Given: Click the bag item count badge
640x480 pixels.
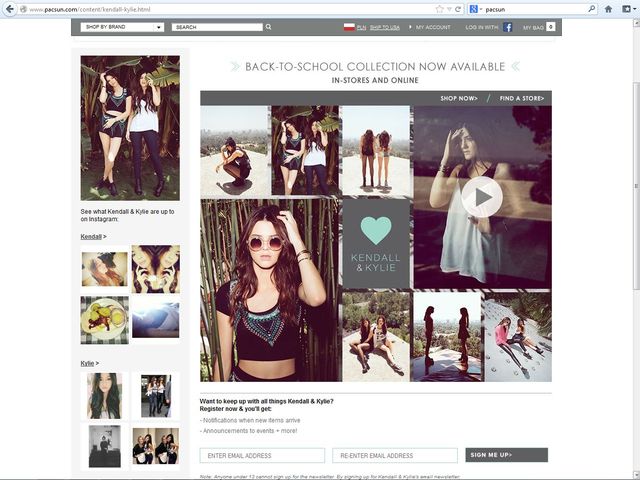Looking at the screenshot, I should [551, 27].
